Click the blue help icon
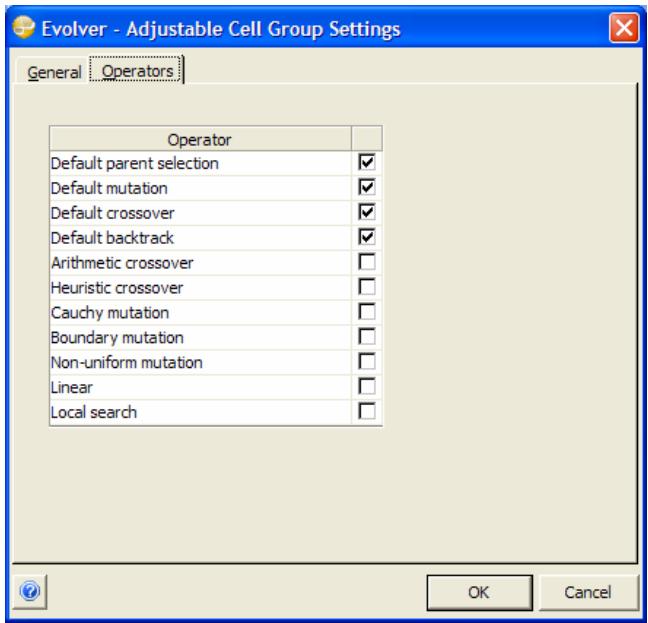Image resolution: width=648 pixels, height=623 pixels. [x=24, y=591]
